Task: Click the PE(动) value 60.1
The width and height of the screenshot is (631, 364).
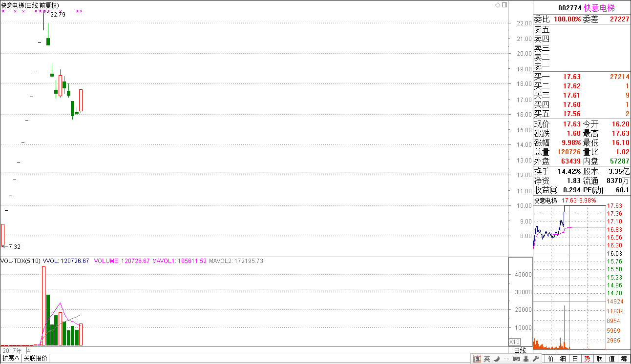Action: [x=623, y=190]
